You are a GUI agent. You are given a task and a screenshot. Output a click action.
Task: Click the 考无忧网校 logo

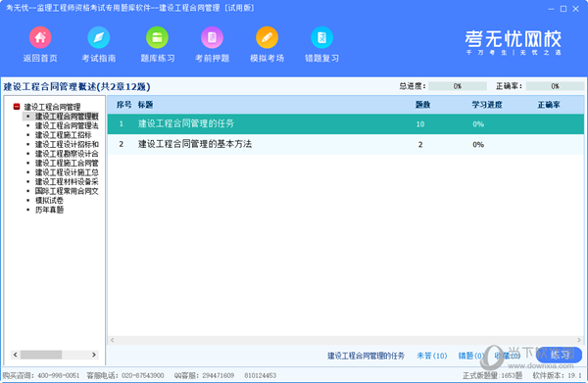pyautogui.click(x=513, y=42)
